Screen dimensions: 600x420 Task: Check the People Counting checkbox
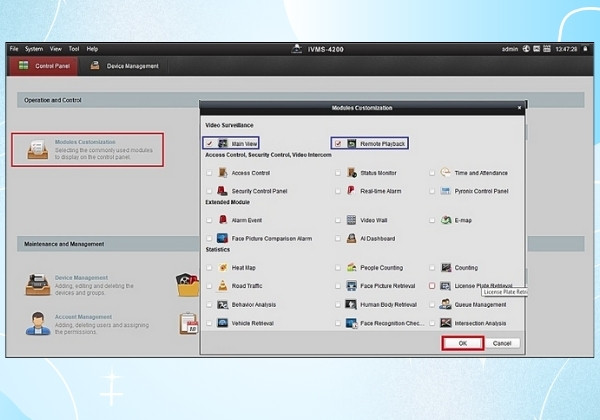coord(338,268)
